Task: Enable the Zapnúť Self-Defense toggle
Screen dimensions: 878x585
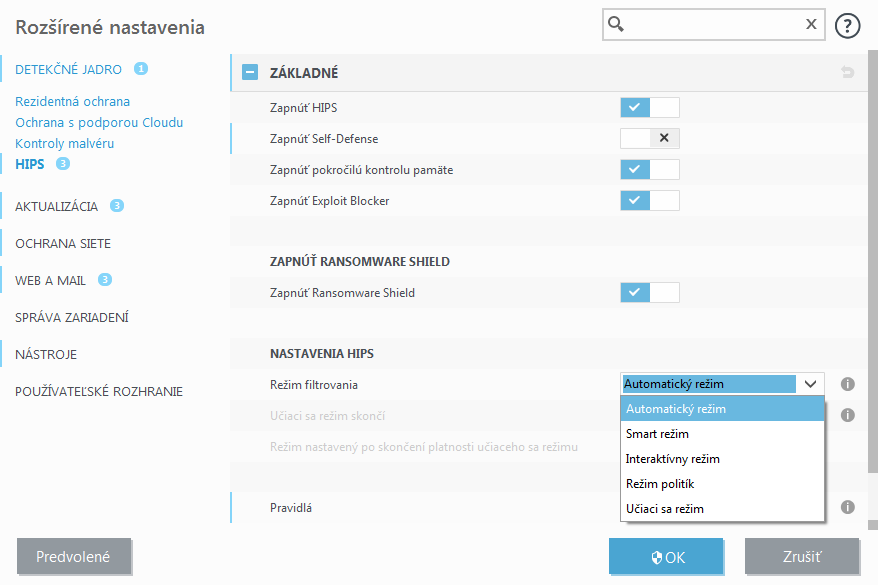Action: 649,139
